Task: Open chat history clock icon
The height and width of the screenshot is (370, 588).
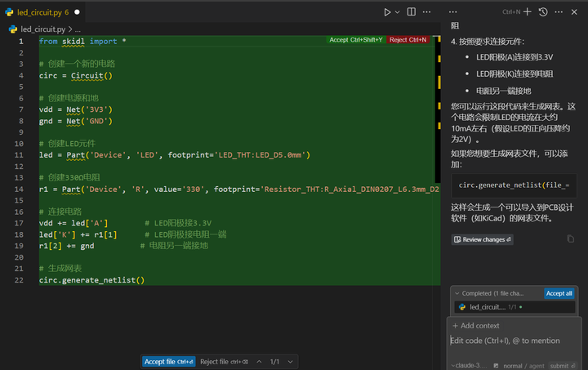Action: tap(543, 12)
